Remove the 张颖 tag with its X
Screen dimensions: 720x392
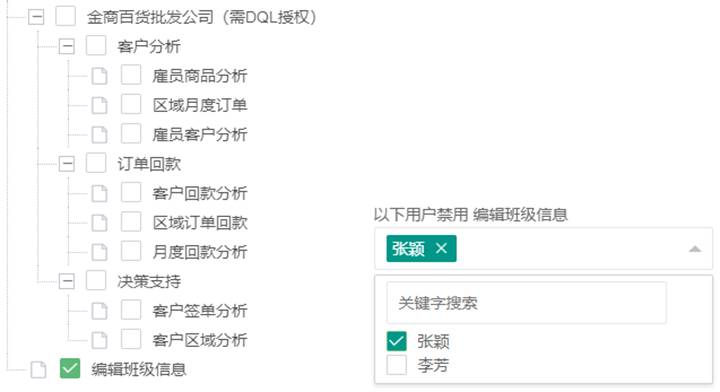441,248
